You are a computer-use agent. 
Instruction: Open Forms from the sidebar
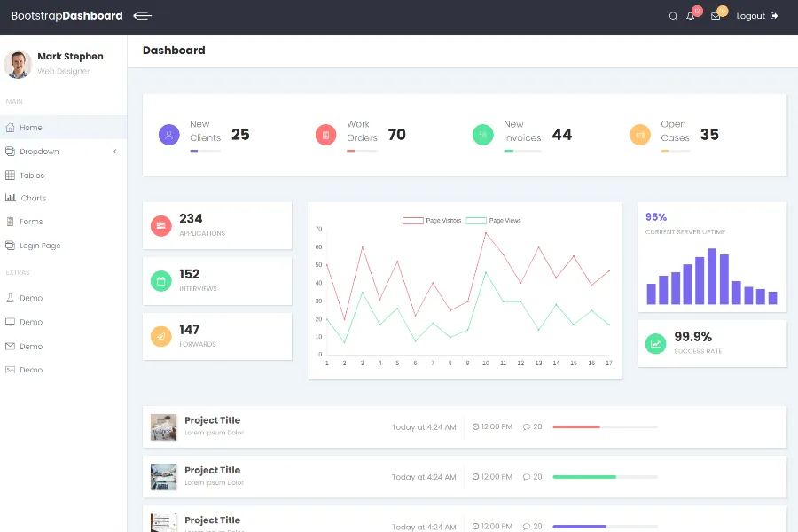31,222
